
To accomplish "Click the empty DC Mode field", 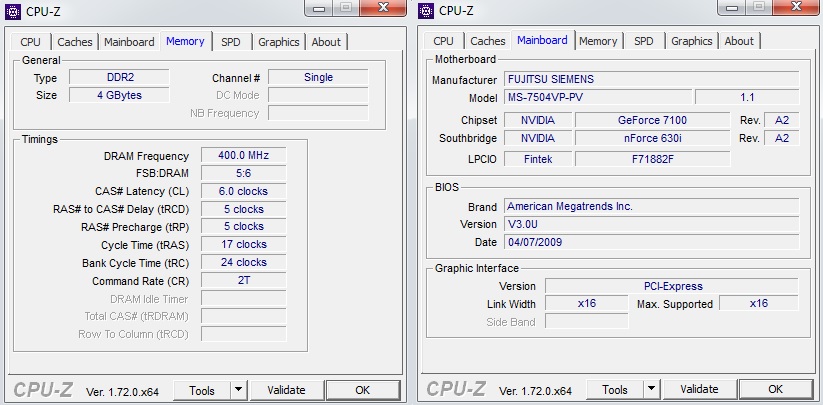I will [318, 95].
